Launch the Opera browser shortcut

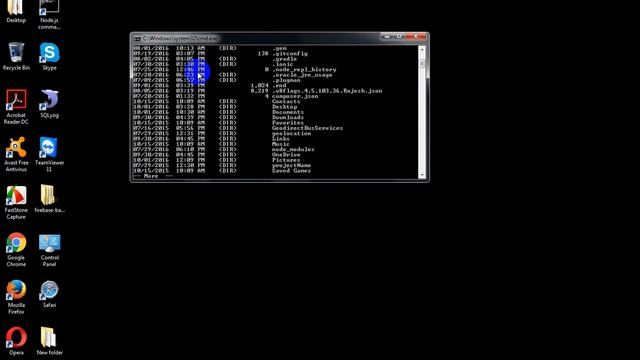16,341
